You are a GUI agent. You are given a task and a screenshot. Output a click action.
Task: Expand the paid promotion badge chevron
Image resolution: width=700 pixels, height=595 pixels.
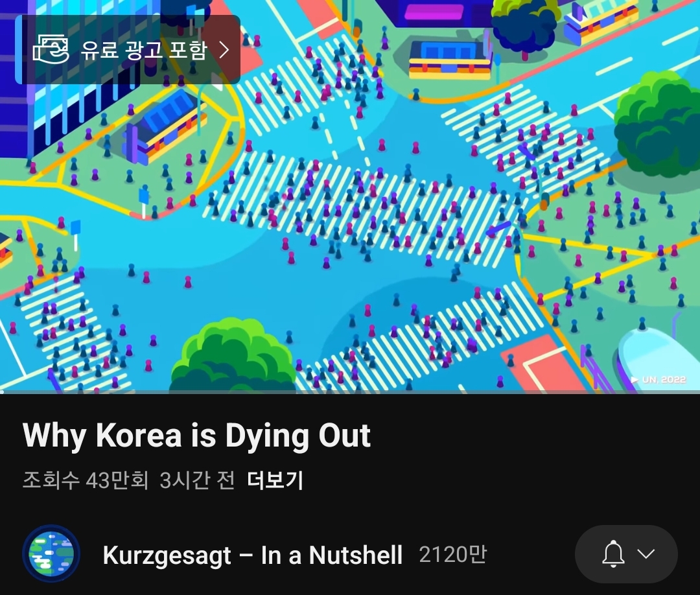224,49
